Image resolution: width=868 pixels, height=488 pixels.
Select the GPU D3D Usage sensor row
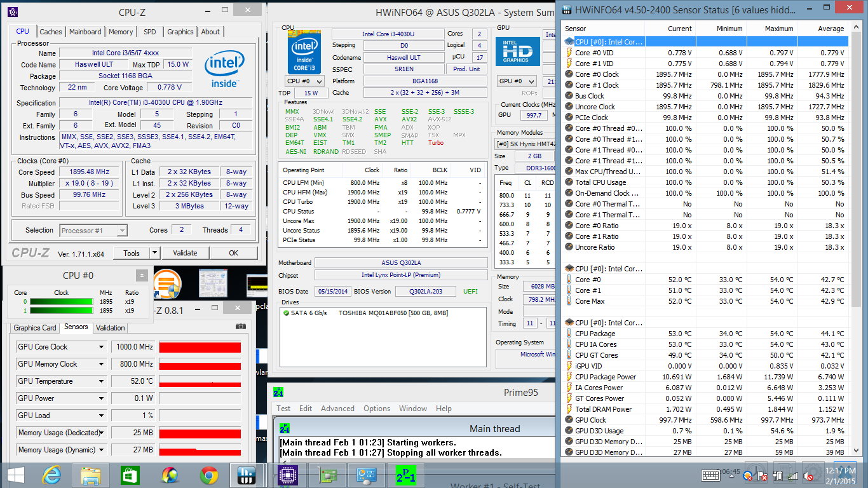[705, 431]
